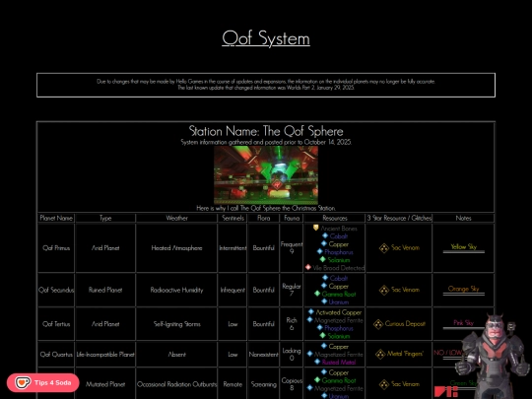The height and width of the screenshot is (399, 532).
Task: Click the Copper icon in Qof Secundus row
Action: (x=324, y=286)
